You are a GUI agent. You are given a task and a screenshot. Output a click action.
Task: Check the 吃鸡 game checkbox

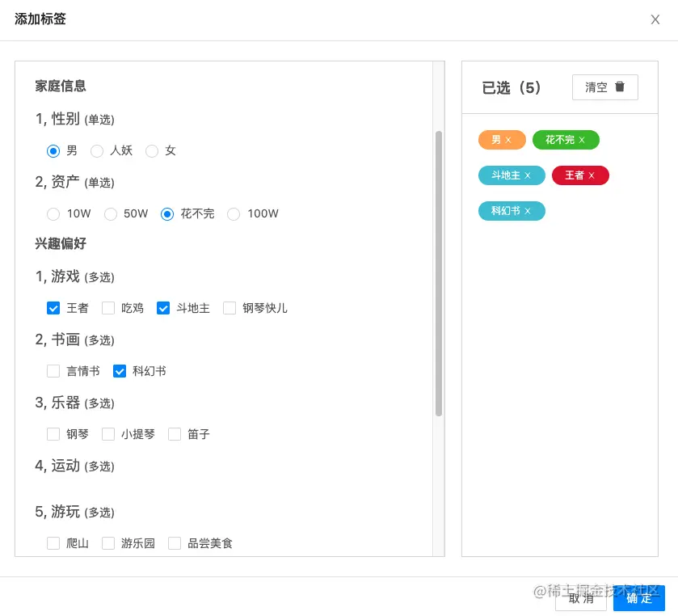[108, 309]
